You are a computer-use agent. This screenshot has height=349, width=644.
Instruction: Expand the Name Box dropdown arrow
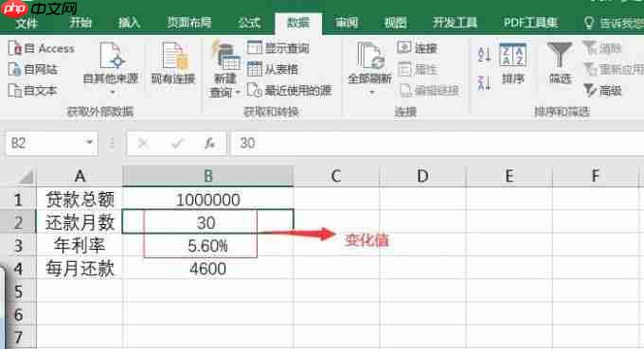click(89, 143)
